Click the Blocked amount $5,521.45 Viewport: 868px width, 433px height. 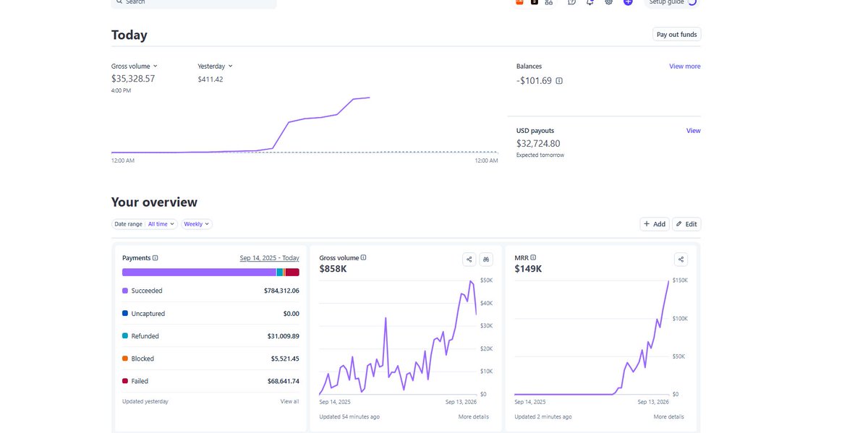285,359
